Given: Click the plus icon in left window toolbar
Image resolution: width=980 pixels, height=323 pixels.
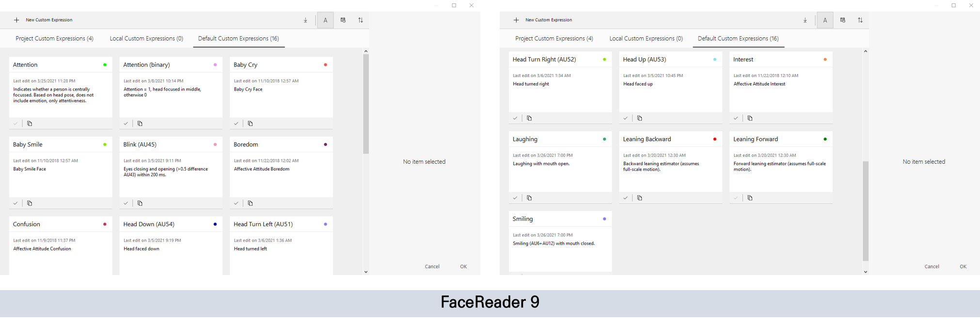Looking at the screenshot, I should pos(16,20).
